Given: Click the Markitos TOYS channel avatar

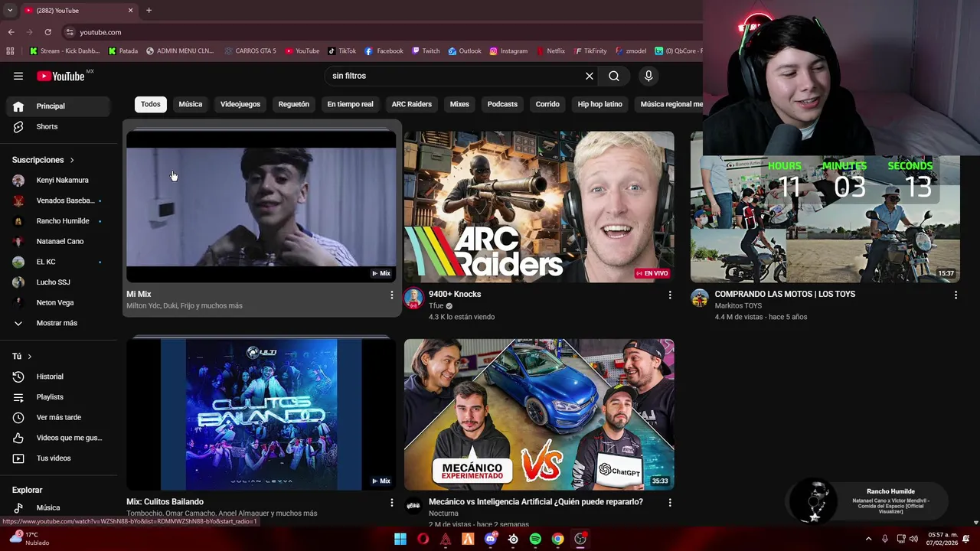Looking at the screenshot, I should [700, 298].
